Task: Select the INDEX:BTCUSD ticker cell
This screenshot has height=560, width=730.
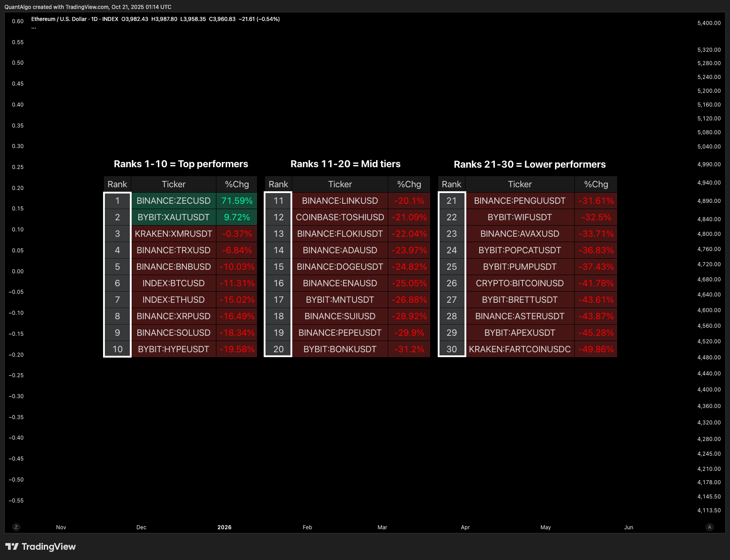Action: (174, 283)
